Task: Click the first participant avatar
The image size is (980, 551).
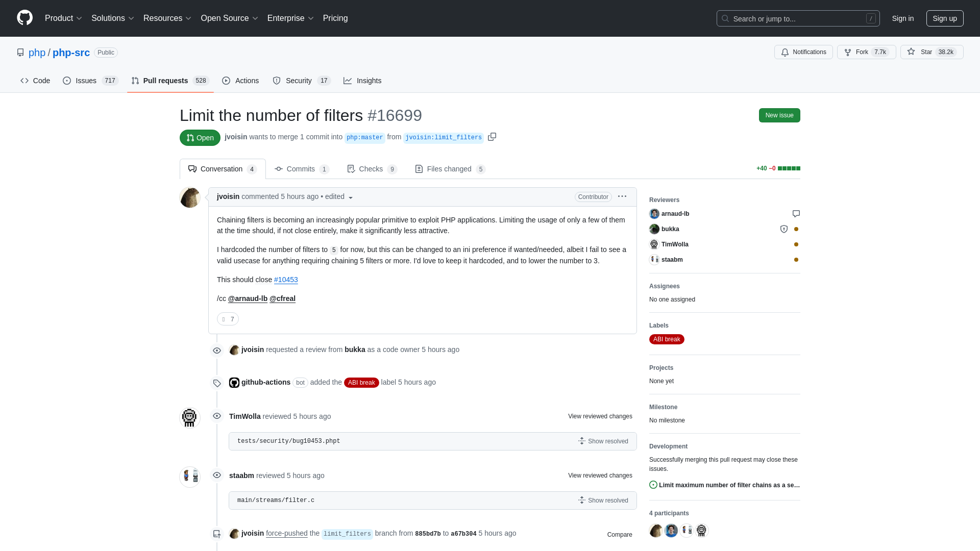Action: coord(656,531)
